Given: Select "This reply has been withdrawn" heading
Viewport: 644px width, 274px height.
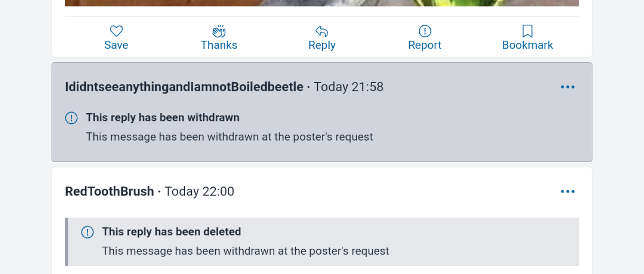Looking at the screenshot, I should 163,117.
